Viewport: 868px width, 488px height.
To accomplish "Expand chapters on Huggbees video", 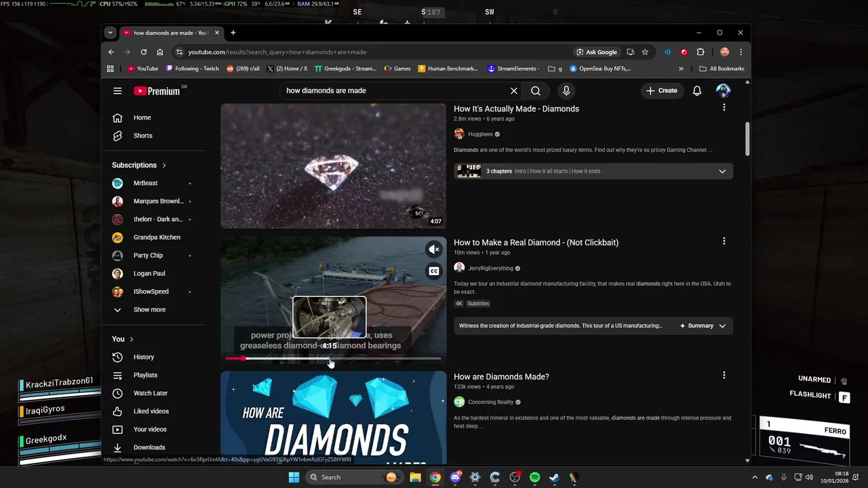I will coord(722,171).
